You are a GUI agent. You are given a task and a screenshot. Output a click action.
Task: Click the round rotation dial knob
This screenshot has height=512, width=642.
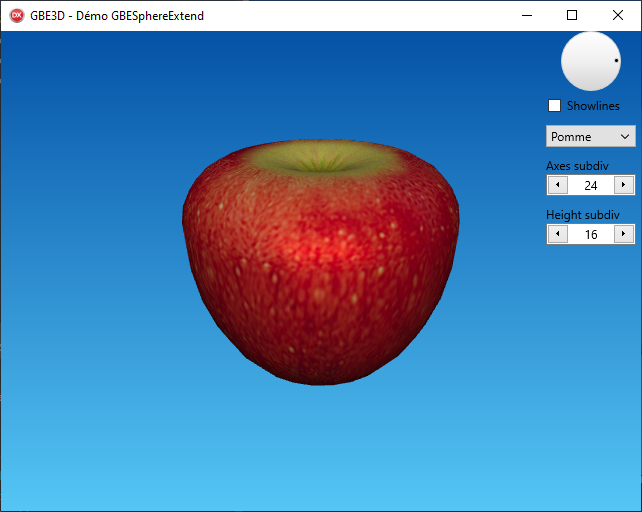[x=590, y=62]
